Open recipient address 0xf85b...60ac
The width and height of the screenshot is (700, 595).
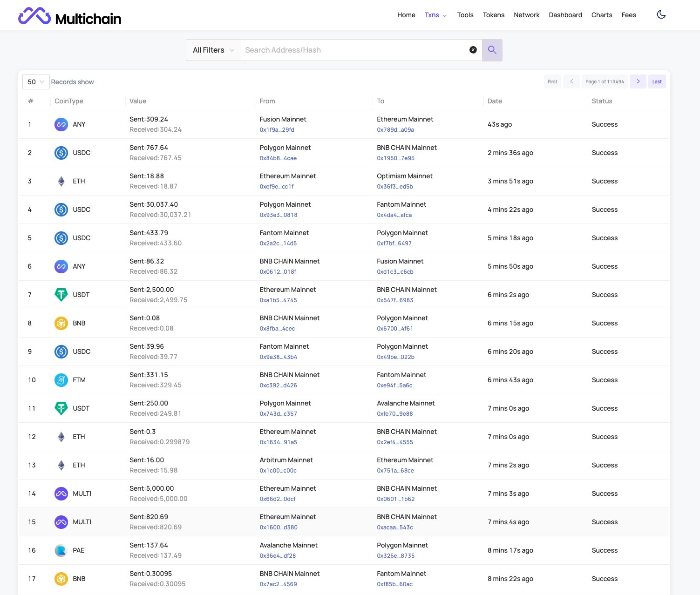(x=394, y=584)
